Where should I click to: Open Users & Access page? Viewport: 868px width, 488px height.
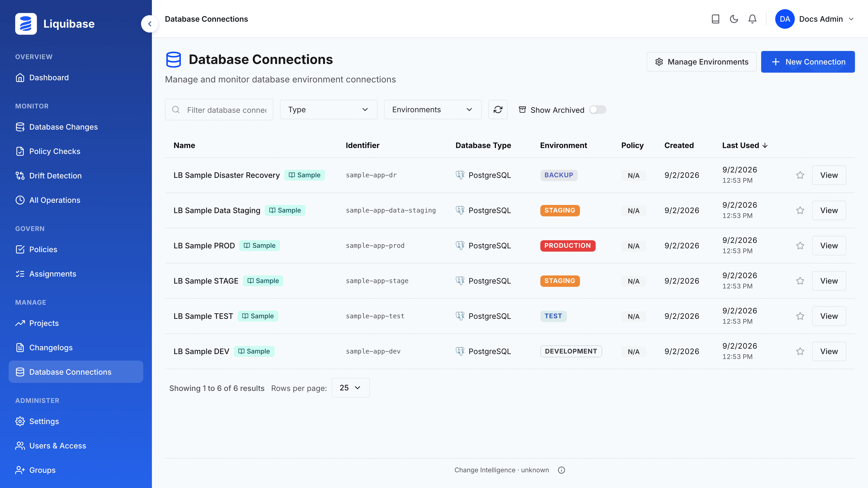pyautogui.click(x=76, y=446)
